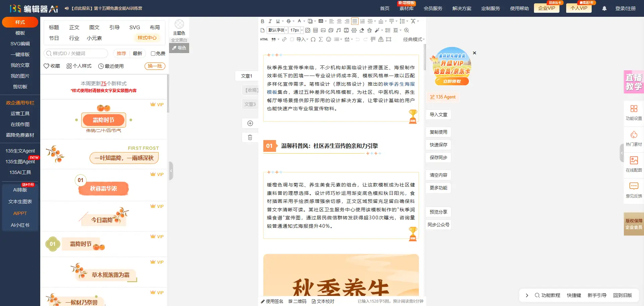Open the 默认字体 font family dropdown

pyautogui.click(x=276, y=30)
